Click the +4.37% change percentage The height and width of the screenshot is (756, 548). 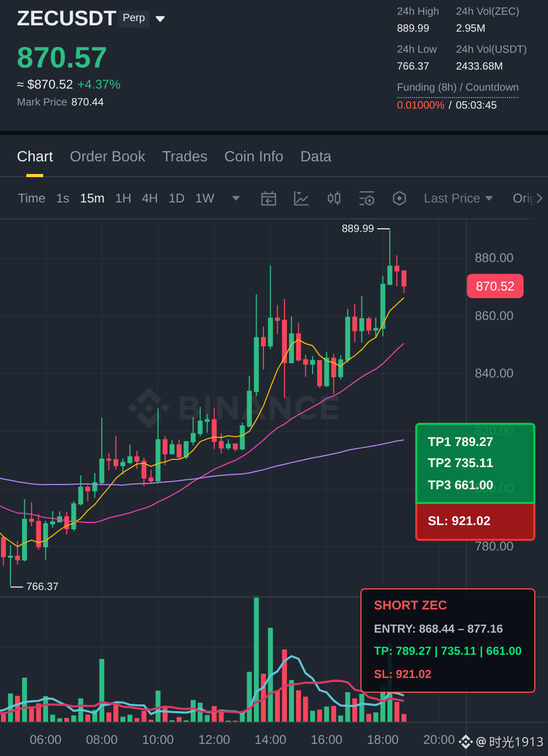pyautogui.click(x=99, y=84)
